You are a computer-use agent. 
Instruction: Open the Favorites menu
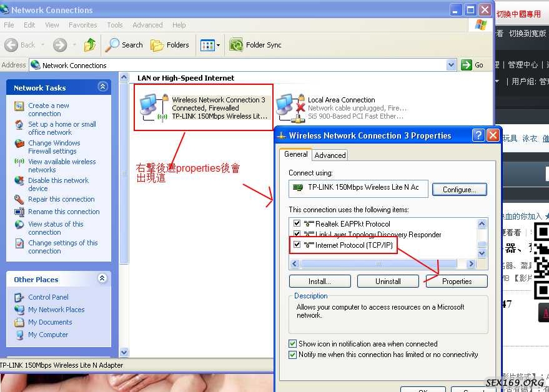coord(82,25)
